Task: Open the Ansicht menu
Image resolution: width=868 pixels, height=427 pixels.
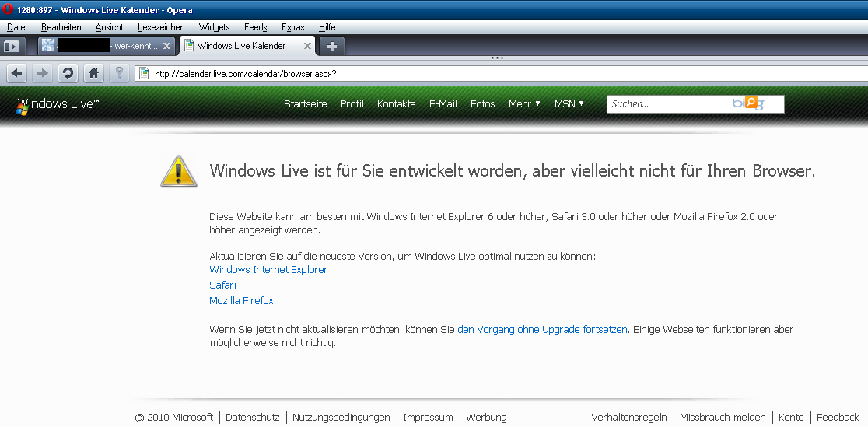Action: pyautogui.click(x=109, y=27)
